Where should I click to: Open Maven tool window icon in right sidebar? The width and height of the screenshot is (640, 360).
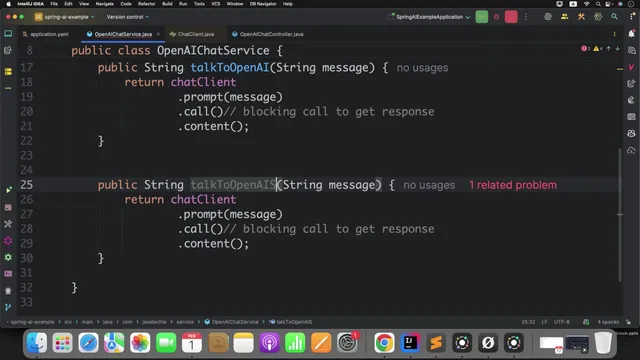tap(631, 67)
